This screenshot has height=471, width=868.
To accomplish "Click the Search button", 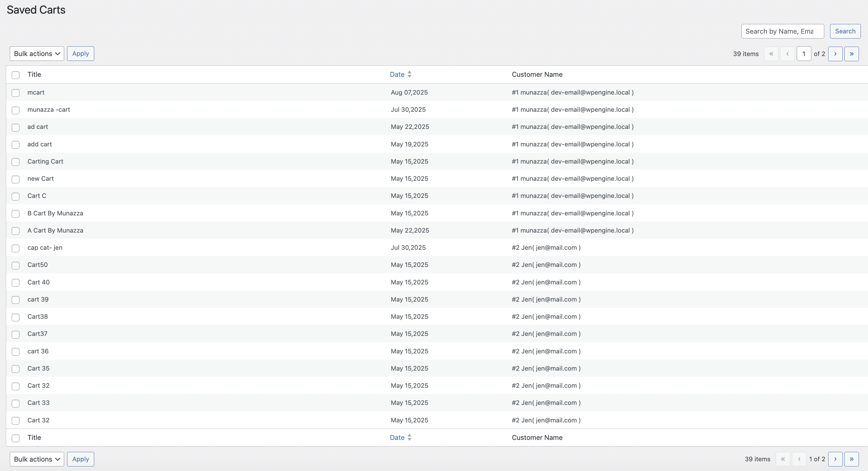I will click(845, 31).
